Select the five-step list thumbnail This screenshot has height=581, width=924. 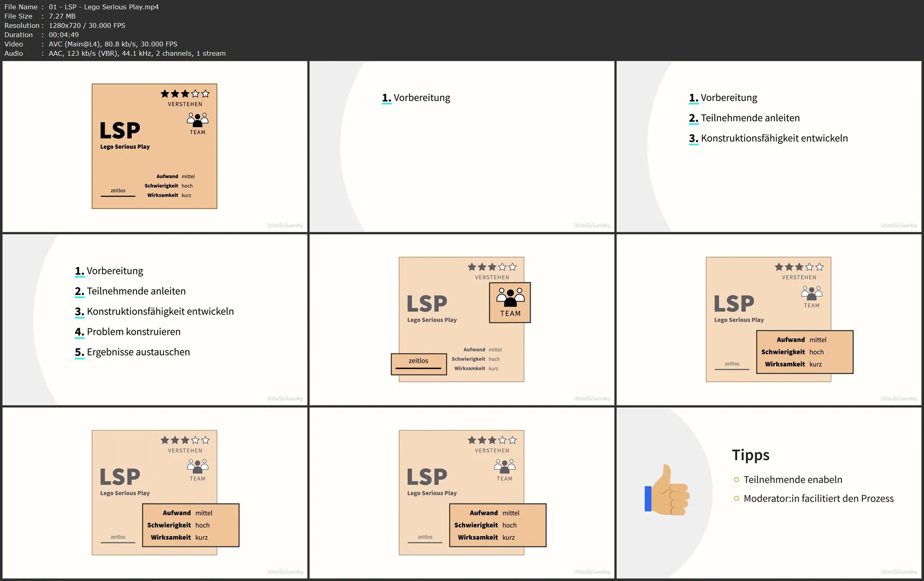(x=155, y=320)
